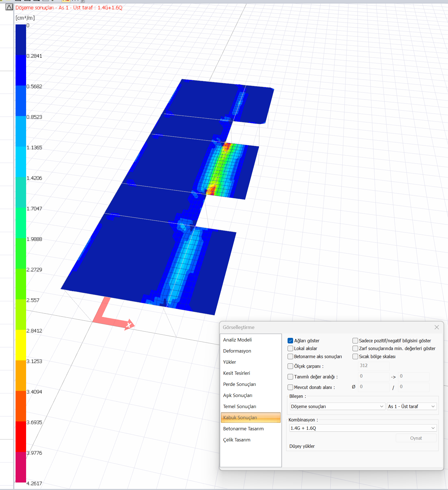Enable Sıcak bölge skalası checkbox
Viewport: 448px width, 490px height.
point(355,356)
